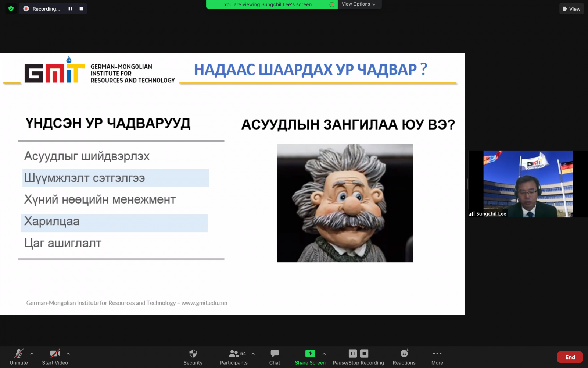This screenshot has height=368, width=588.
Task: Click the participant count 54
Action: click(x=243, y=354)
